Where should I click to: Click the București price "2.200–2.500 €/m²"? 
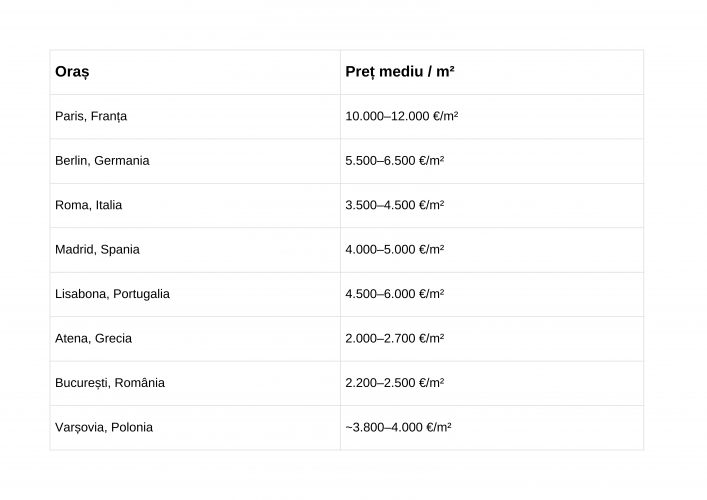pos(394,383)
